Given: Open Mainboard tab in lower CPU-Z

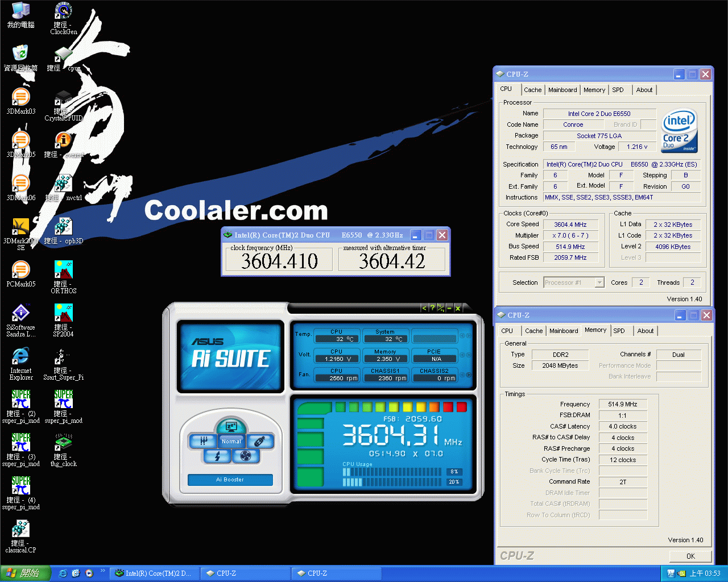Looking at the screenshot, I should [x=564, y=331].
